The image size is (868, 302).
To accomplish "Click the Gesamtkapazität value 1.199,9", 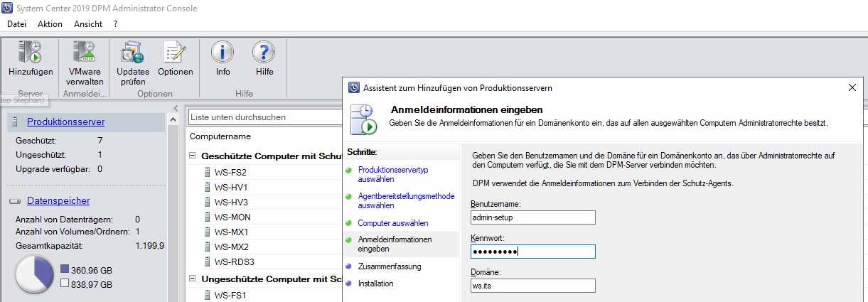I will tap(149, 245).
